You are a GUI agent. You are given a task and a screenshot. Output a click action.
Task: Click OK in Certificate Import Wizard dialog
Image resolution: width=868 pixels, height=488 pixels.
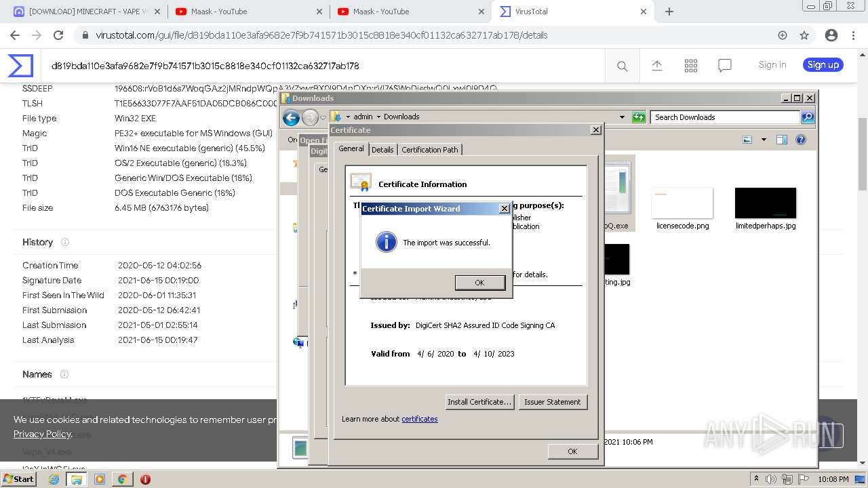[479, 283]
